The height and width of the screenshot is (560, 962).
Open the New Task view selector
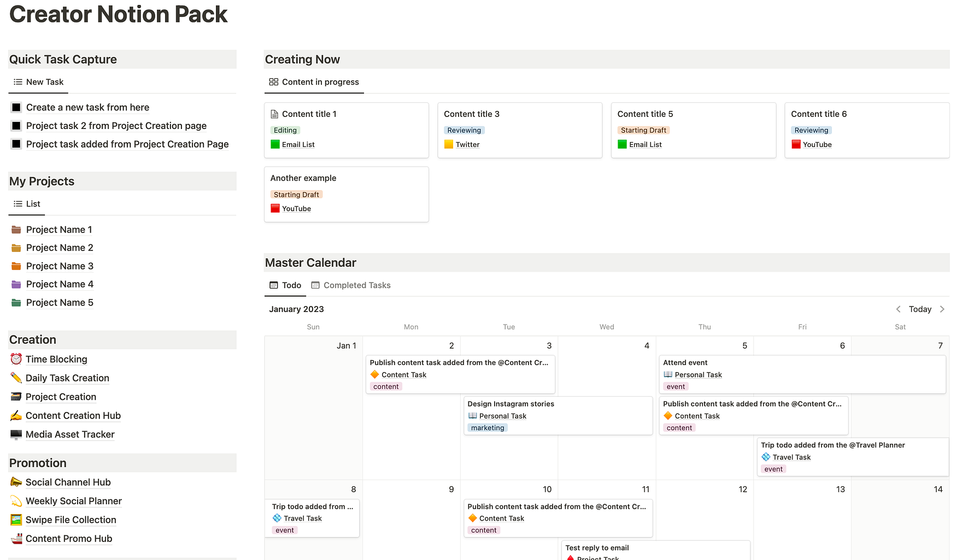(x=39, y=82)
